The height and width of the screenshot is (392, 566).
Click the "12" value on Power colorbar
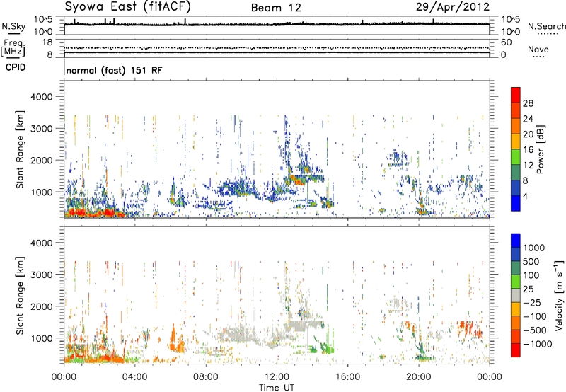(528, 165)
